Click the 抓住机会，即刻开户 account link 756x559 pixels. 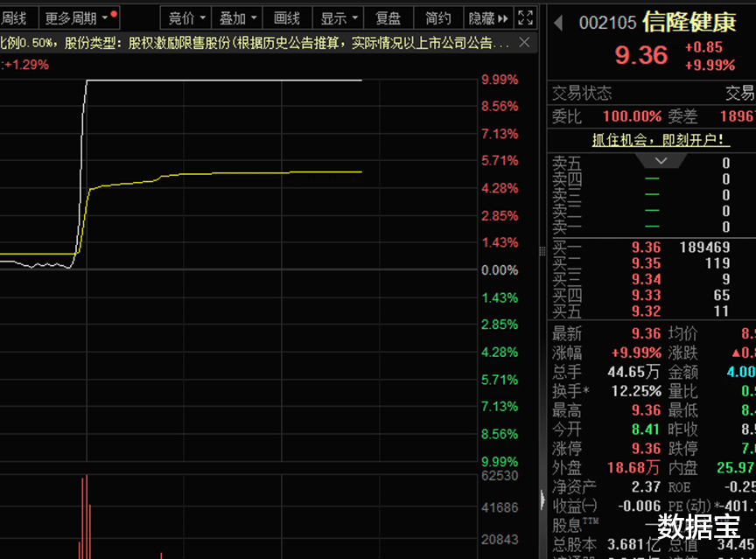pyautogui.click(x=661, y=141)
